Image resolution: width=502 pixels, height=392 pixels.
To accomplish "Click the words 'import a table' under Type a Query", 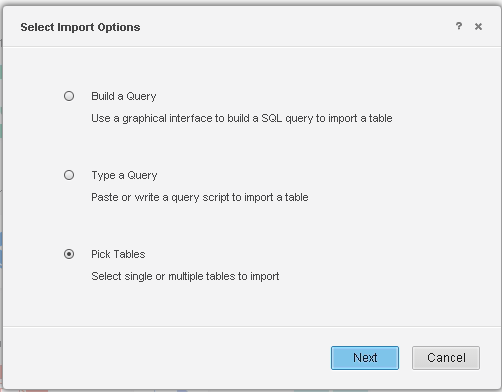I will click(x=276, y=197).
